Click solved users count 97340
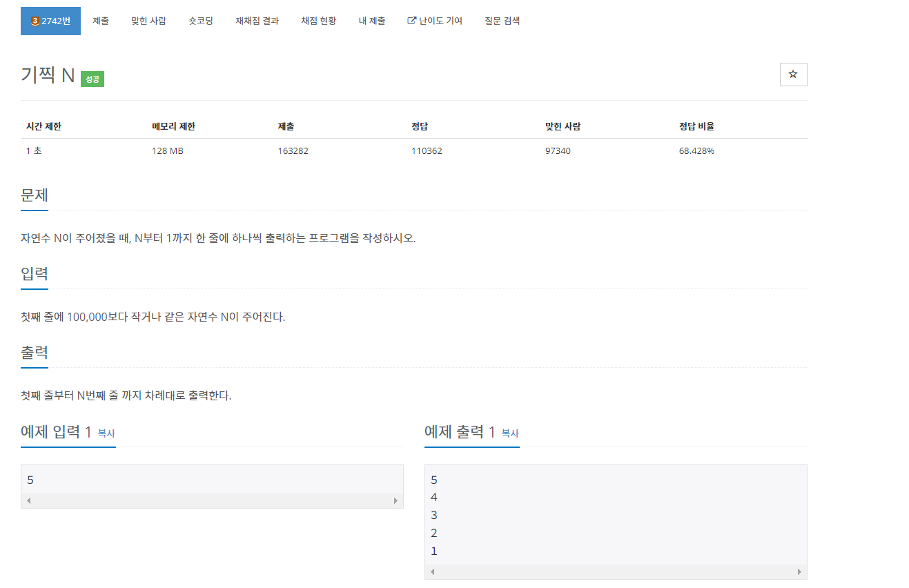This screenshot has width=909, height=588. (x=558, y=150)
